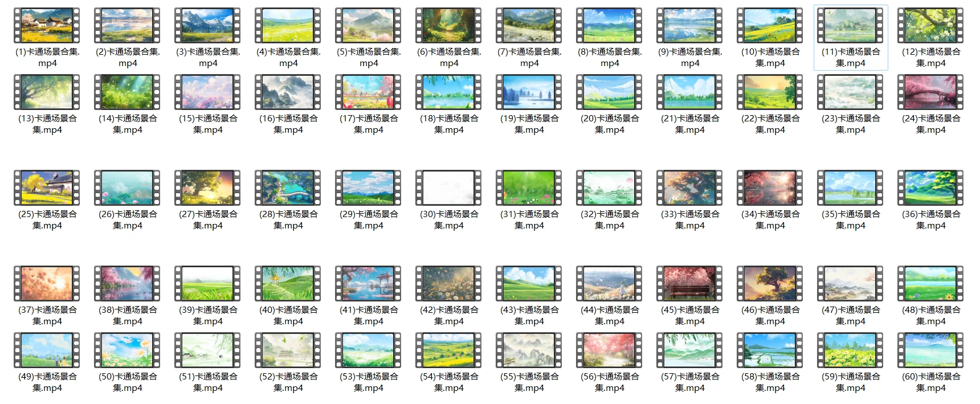Image resolution: width=980 pixels, height=404 pixels.
Task: Select rice paddy video (58)卡通场景合集.mp4
Action: click(x=770, y=350)
